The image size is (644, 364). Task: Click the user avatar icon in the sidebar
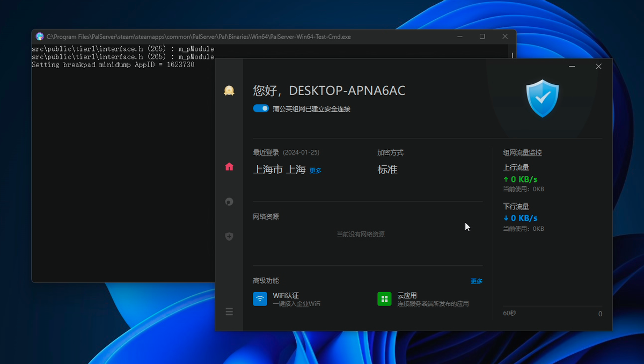[229, 91]
